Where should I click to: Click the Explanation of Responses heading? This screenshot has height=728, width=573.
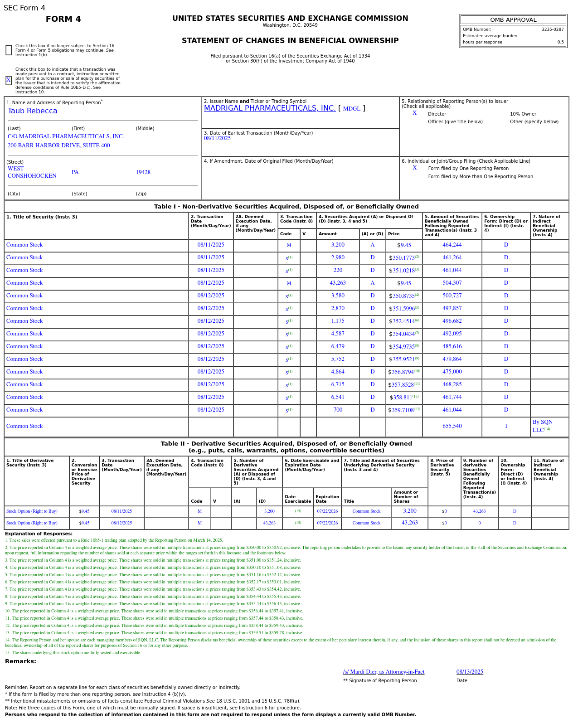[x=39, y=534]
